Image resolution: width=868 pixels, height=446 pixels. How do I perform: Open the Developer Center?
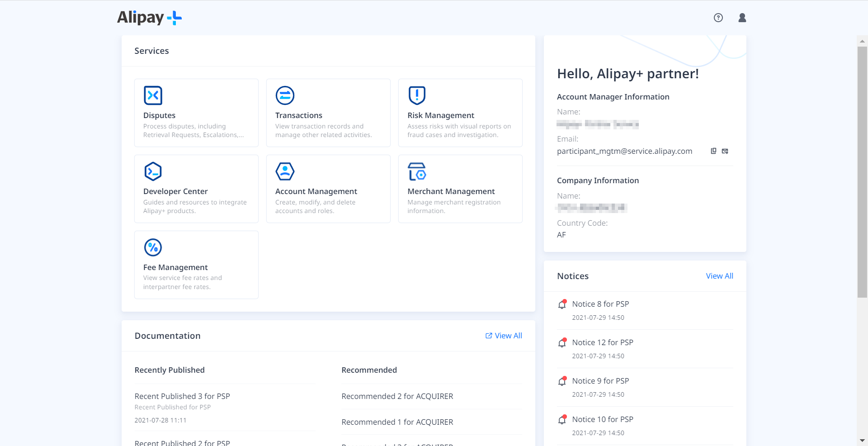pyautogui.click(x=196, y=189)
